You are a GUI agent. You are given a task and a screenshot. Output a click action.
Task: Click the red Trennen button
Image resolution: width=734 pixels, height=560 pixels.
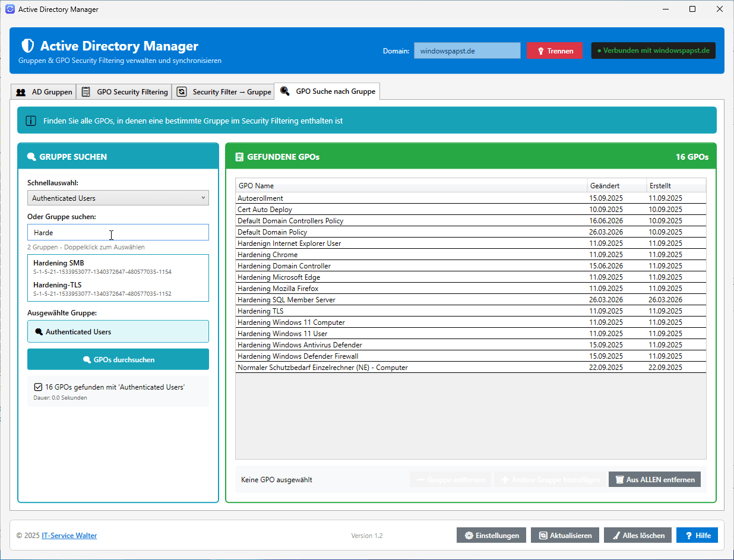[555, 50]
